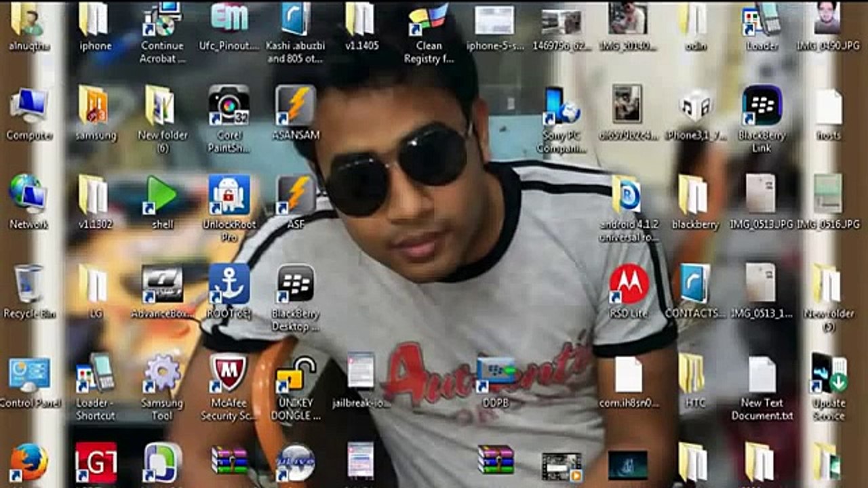Launch Mozilla Firefox from the desktop
Image resolution: width=868 pixels, height=488 pixels.
(28, 462)
